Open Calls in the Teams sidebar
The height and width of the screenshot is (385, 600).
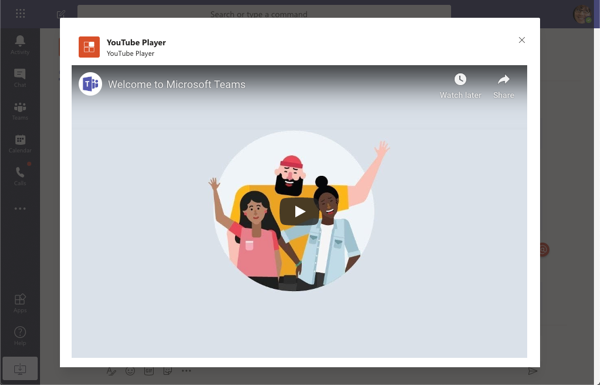click(20, 176)
